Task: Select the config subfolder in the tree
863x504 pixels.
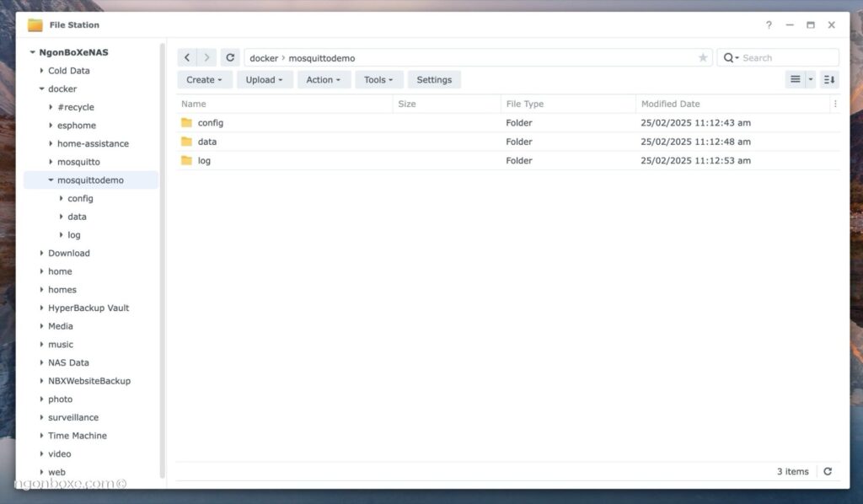Action: pyautogui.click(x=80, y=198)
